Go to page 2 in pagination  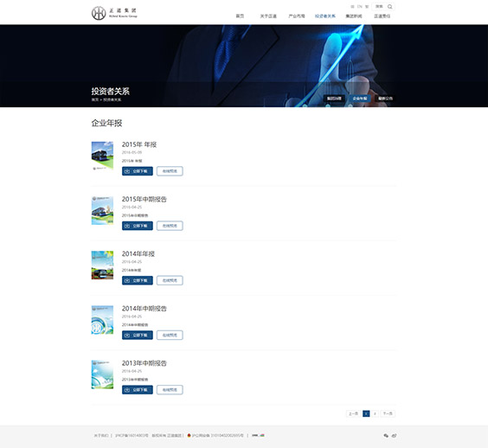375,413
